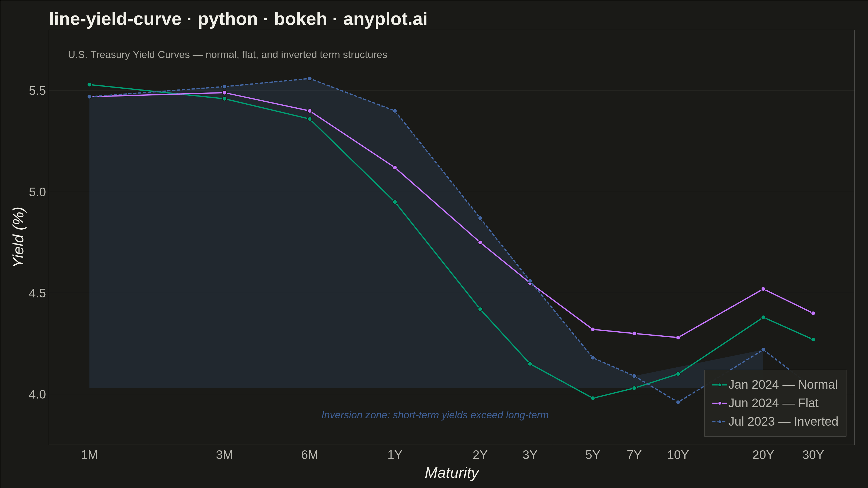Click the Normal curve point at 1M
This screenshot has width=868, height=488.
(89, 85)
